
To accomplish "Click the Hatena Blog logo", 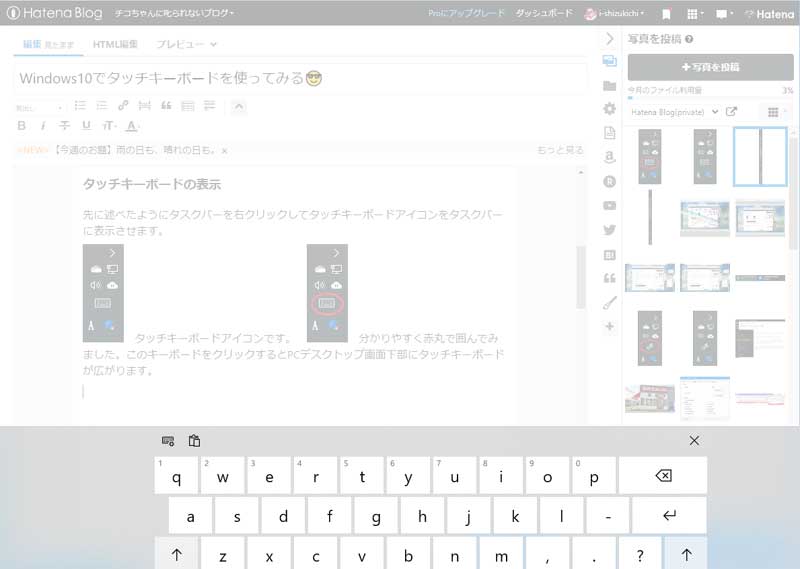I will click(x=55, y=13).
